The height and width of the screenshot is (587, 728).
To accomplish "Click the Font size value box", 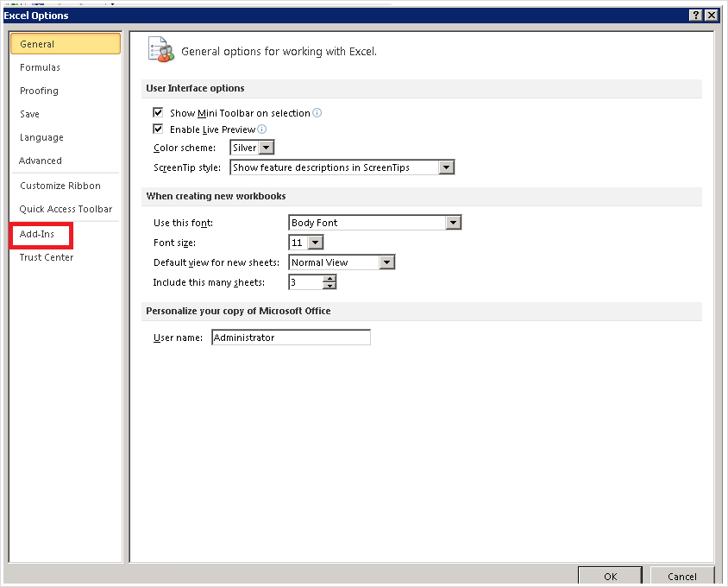I will click(x=298, y=243).
